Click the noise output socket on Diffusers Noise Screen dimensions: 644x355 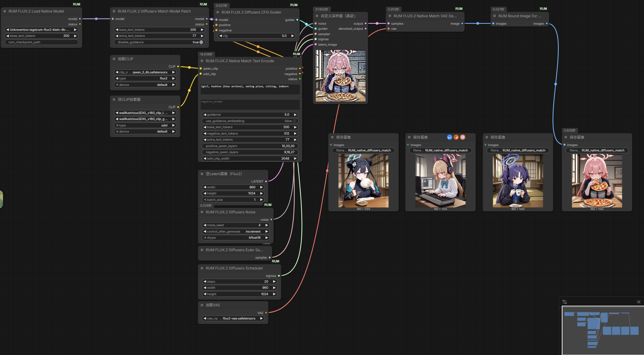click(x=271, y=220)
